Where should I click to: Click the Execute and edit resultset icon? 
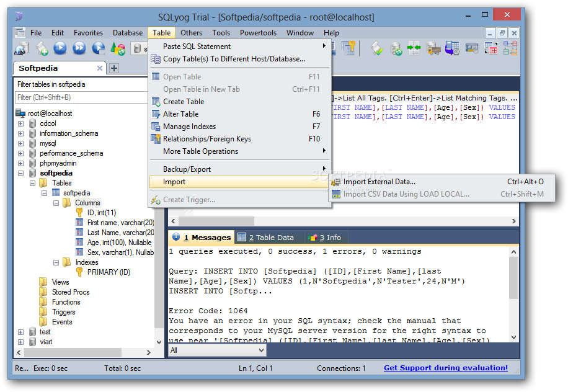(98, 48)
